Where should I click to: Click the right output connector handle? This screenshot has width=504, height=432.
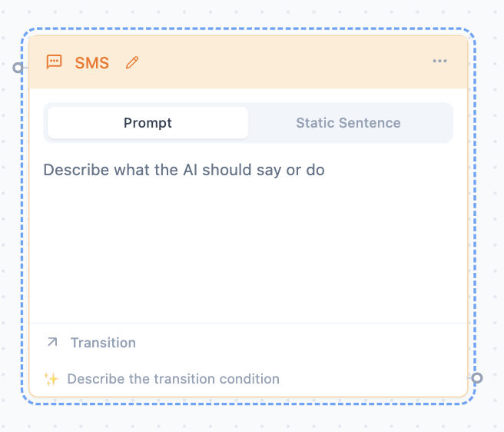477,378
